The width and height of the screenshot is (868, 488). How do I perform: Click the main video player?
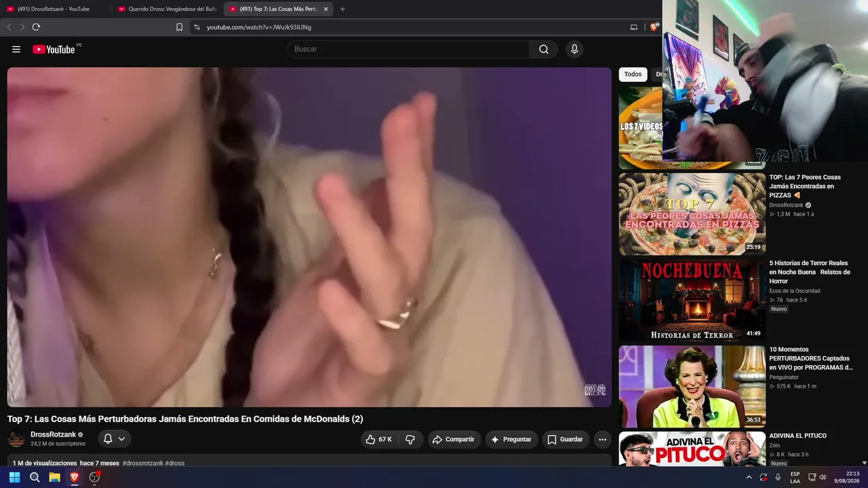(309, 237)
